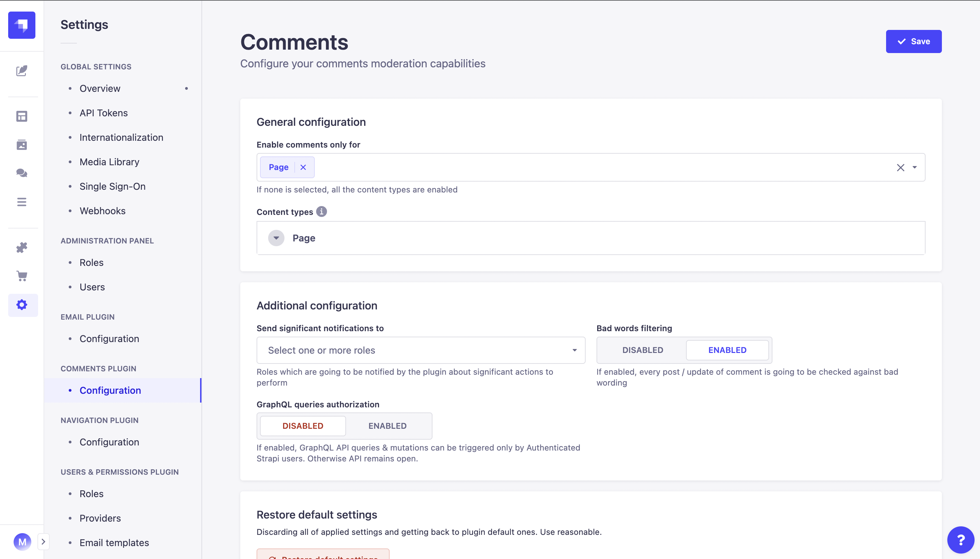Open Enable comments only for dropdown arrow
Viewport: 980px width, 559px height.
pos(915,167)
